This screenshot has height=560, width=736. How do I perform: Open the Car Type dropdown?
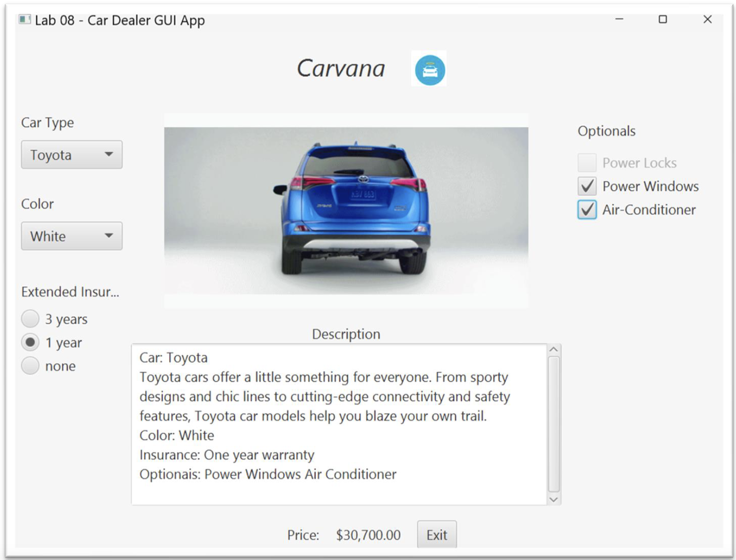[x=71, y=155]
